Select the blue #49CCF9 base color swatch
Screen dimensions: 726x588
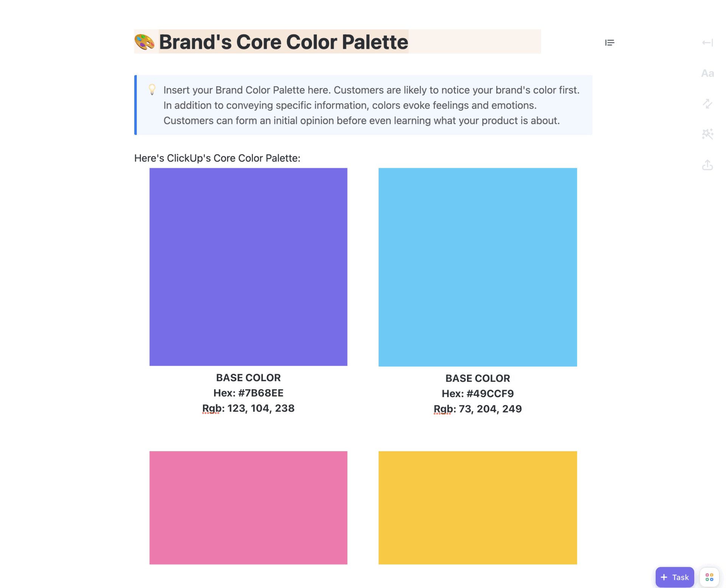pos(478,267)
